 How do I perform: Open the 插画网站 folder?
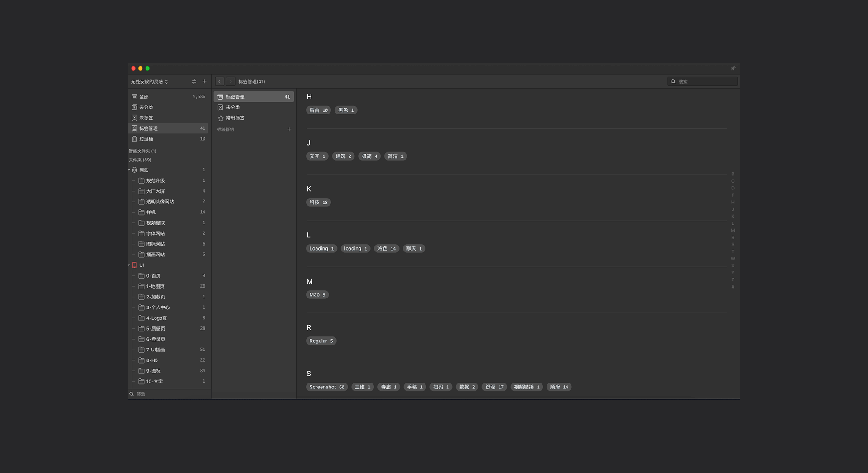click(x=168, y=255)
